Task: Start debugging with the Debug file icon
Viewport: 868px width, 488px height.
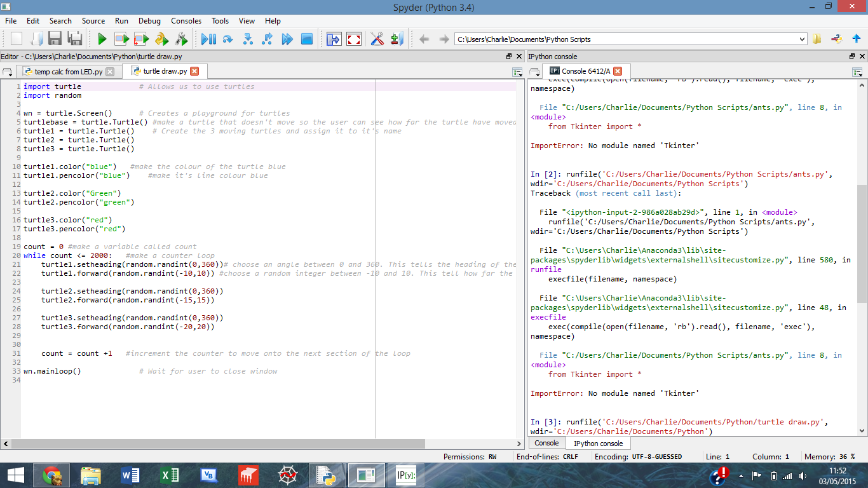Action: [208, 39]
